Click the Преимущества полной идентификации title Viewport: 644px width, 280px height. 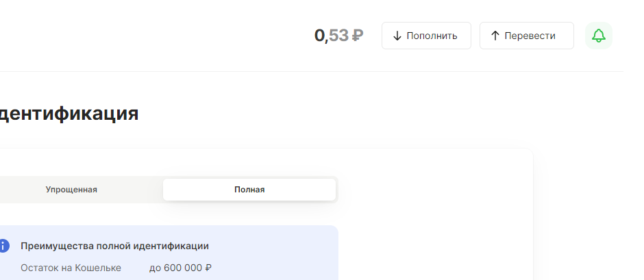click(114, 246)
